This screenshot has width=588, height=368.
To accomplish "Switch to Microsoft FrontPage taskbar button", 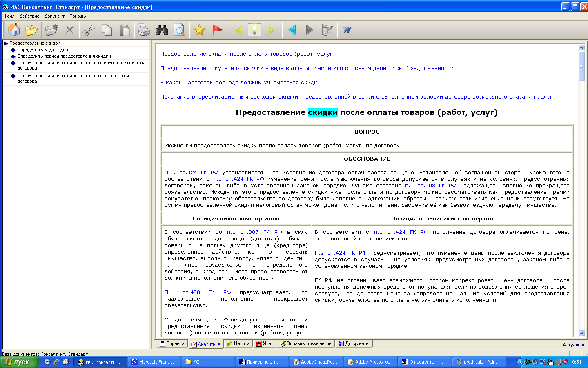I will [x=153, y=362].
